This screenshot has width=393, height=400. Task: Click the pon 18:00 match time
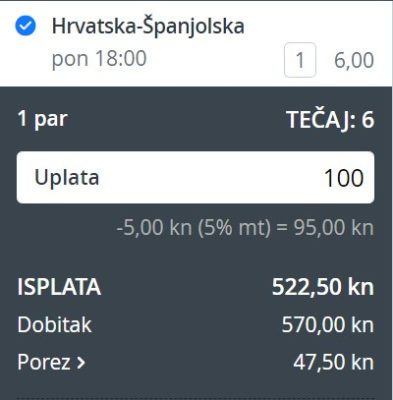[x=99, y=59]
